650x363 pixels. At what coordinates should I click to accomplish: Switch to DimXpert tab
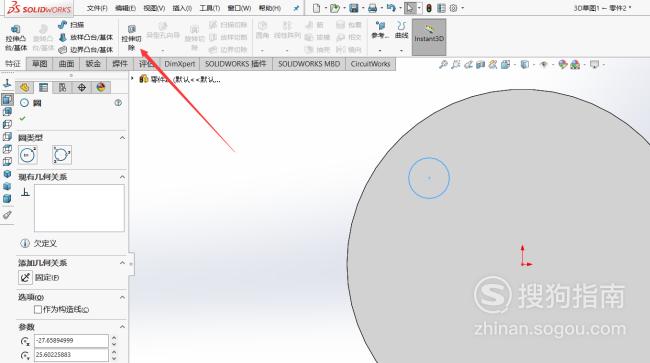[x=179, y=64]
